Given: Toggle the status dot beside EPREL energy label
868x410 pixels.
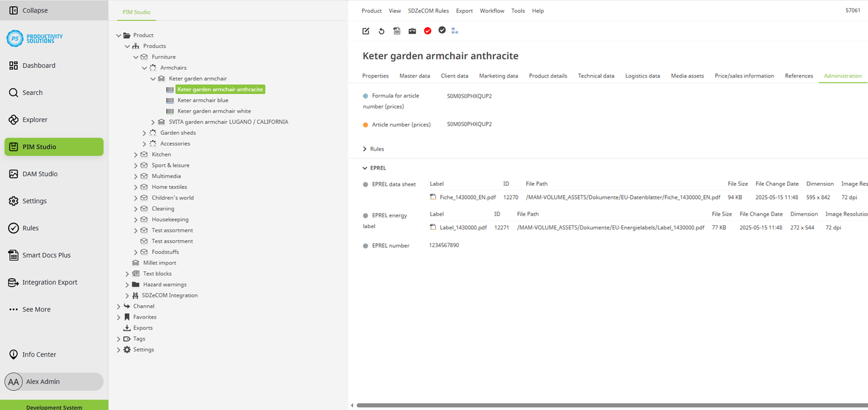Looking at the screenshot, I should (x=366, y=216).
